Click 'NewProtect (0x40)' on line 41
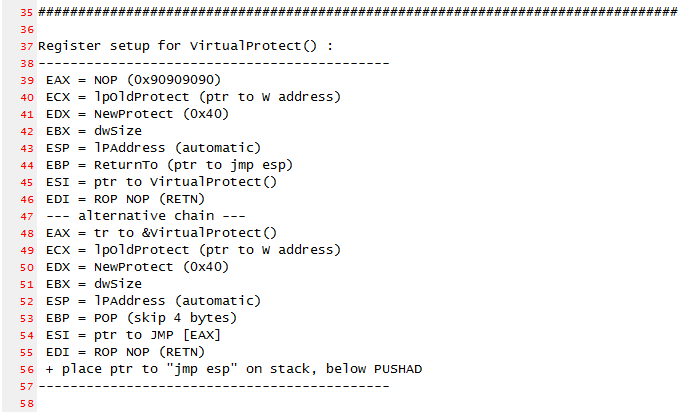Image resolution: width=689 pixels, height=412 pixels. 161,114
